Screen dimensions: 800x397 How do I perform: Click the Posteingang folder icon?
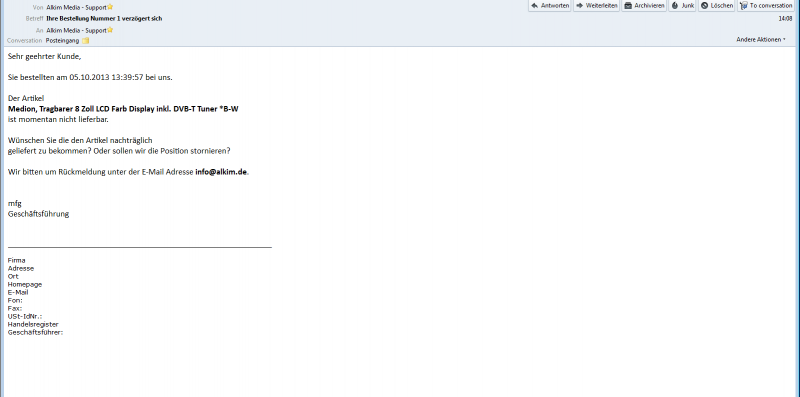coord(86,41)
